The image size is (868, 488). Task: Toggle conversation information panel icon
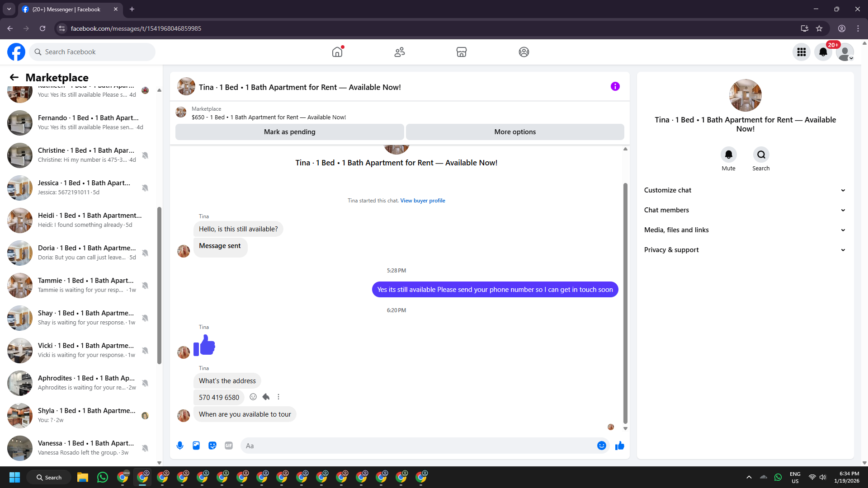(x=615, y=86)
